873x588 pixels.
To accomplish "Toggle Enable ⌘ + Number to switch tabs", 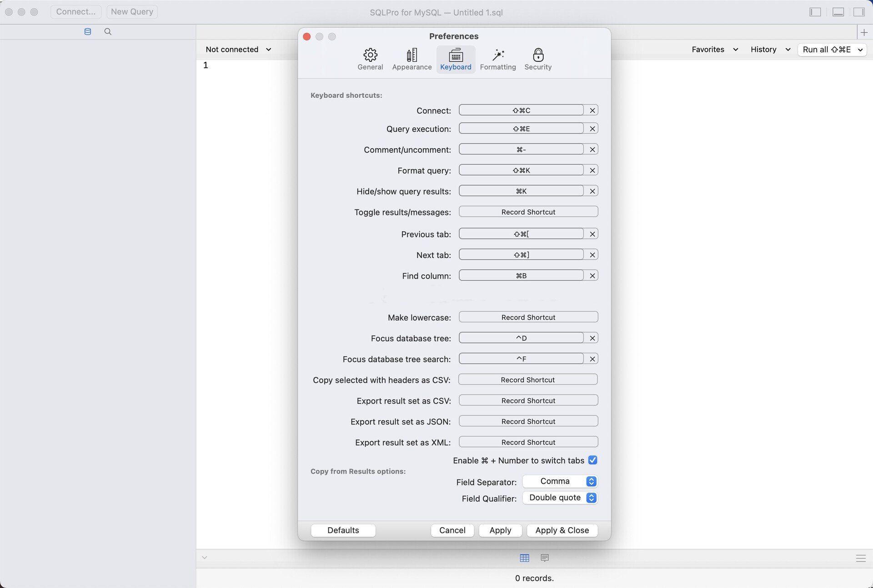I will [592, 460].
